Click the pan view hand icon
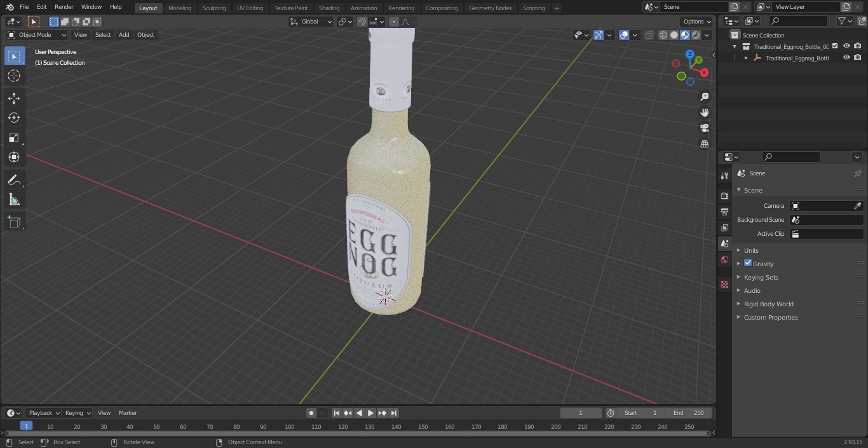This screenshot has height=448, width=868. (704, 112)
